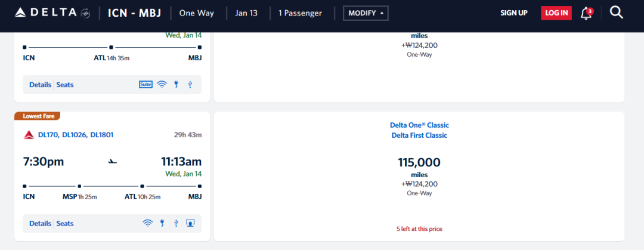Click the power outlet icon in the first flight
Viewport: 644px width, 250px height.
[x=177, y=85]
